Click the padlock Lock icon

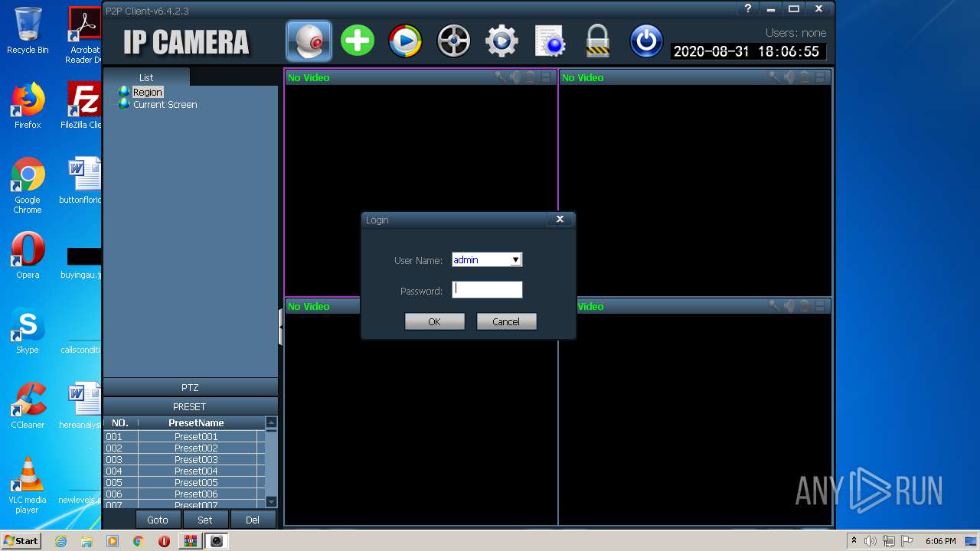(598, 41)
